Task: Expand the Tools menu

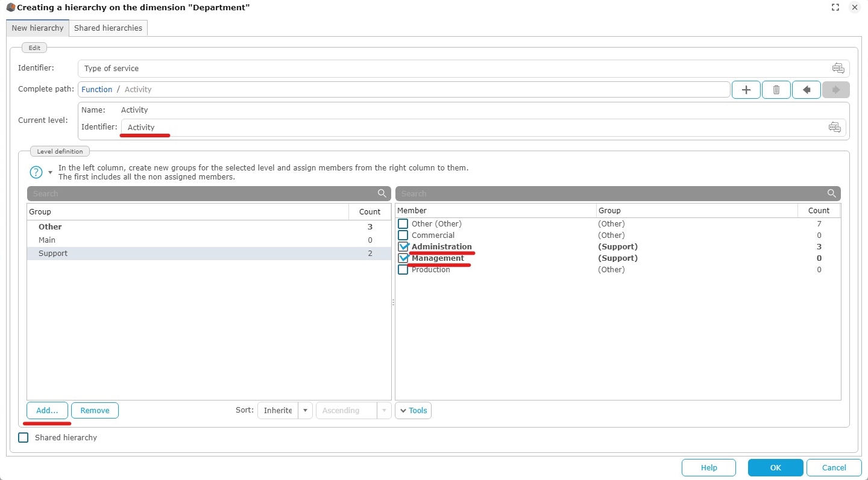Action: pyautogui.click(x=413, y=411)
